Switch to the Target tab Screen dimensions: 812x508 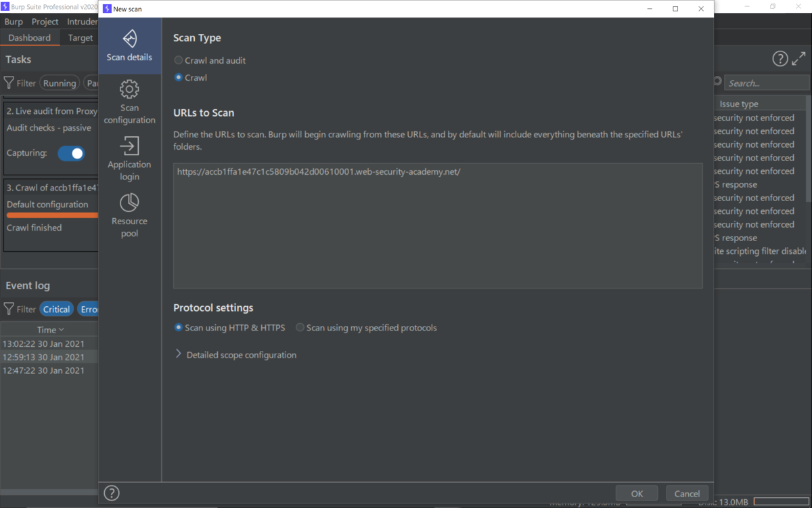pyautogui.click(x=80, y=38)
